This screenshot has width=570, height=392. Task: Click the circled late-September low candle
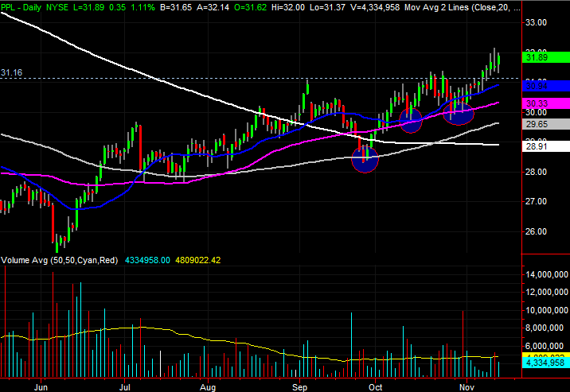click(x=365, y=158)
